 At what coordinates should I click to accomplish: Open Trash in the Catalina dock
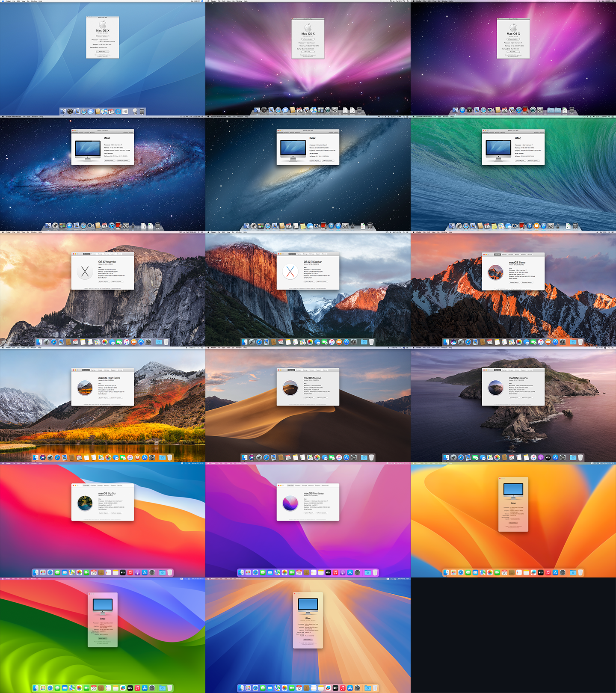580,457
